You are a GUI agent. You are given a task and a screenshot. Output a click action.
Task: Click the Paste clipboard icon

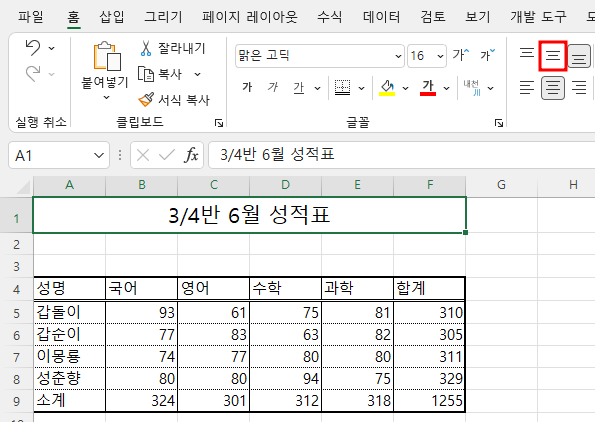coord(107,57)
